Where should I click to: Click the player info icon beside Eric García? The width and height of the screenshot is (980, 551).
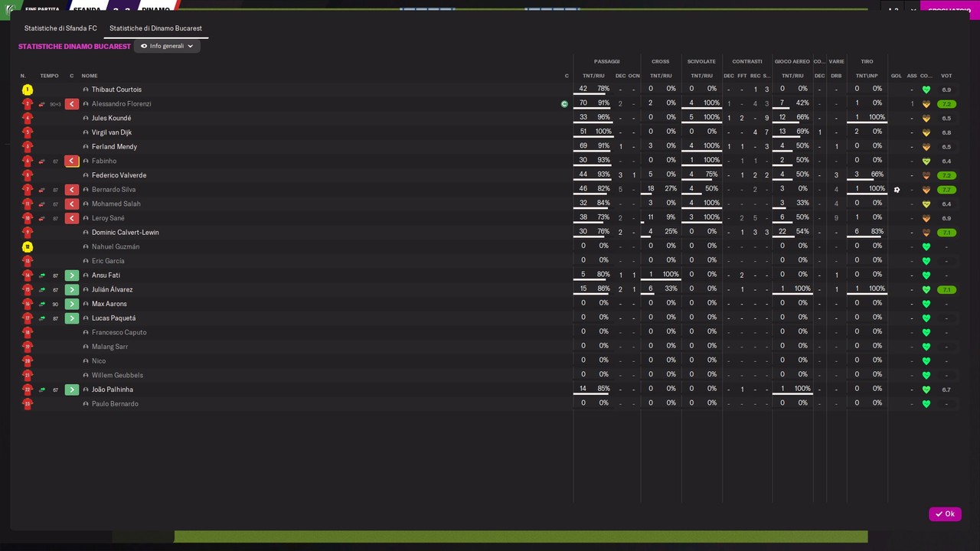(x=86, y=261)
